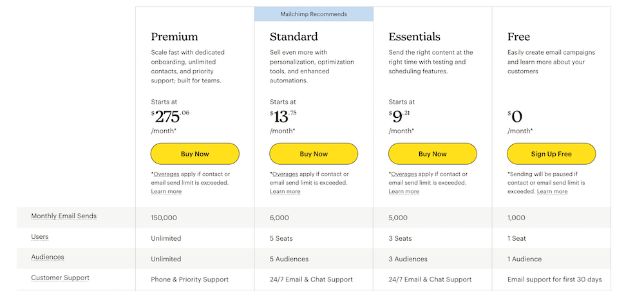Select the Mailchimp Recommends banner

tap(314, 14)
